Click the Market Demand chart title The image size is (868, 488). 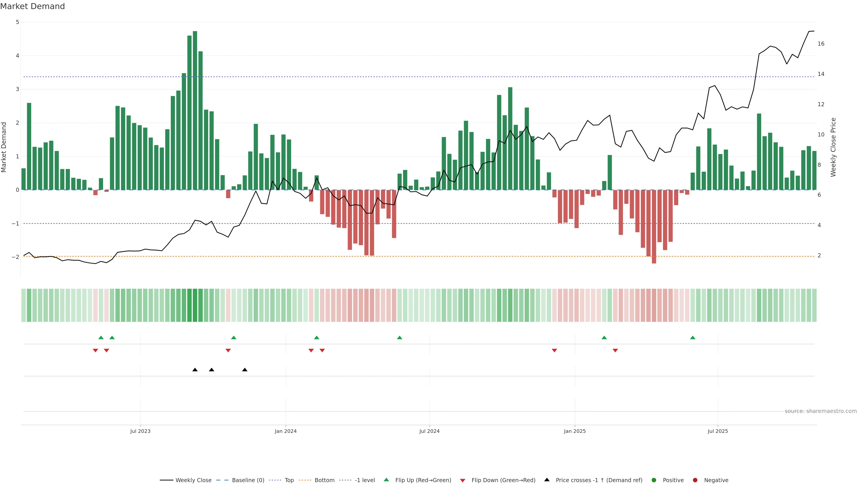33,6
